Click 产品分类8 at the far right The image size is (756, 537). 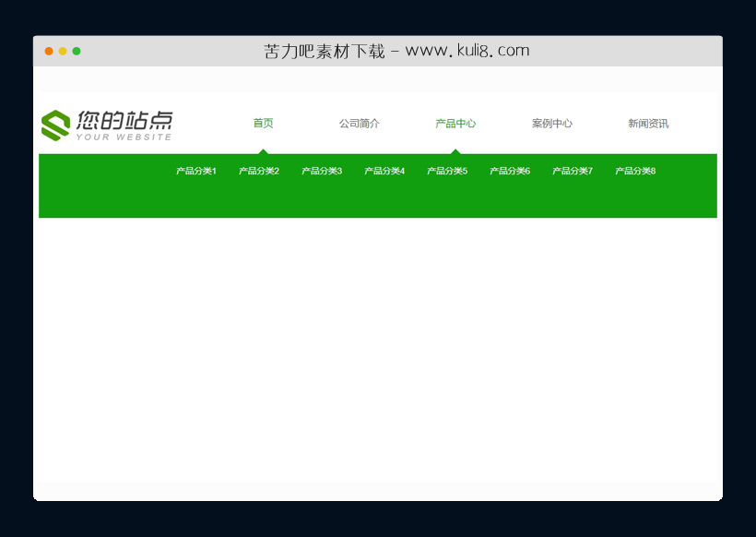[x=634, y=171]
